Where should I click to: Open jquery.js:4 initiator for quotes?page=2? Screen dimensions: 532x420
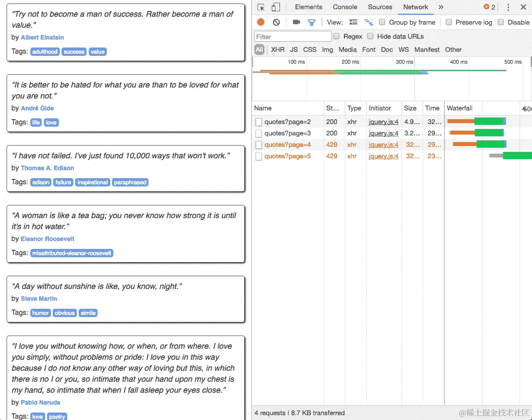coord(384,122)
